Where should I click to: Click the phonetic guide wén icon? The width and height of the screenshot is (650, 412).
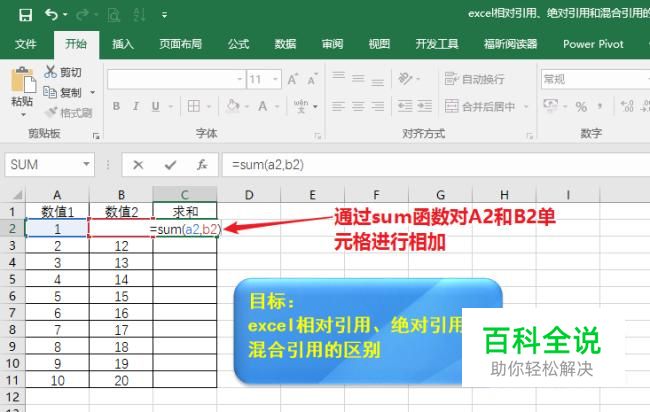pos(301,106)
